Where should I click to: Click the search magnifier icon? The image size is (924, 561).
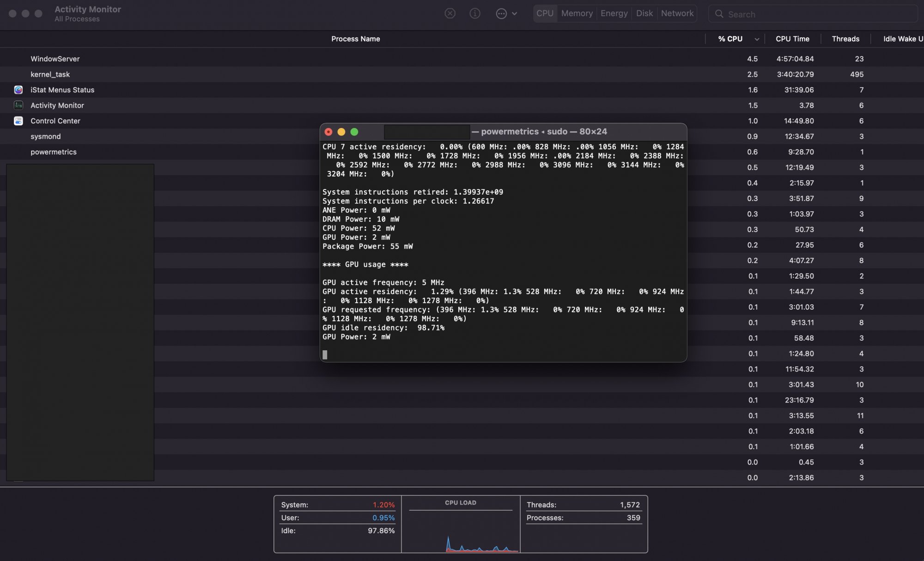coord(719,14)
